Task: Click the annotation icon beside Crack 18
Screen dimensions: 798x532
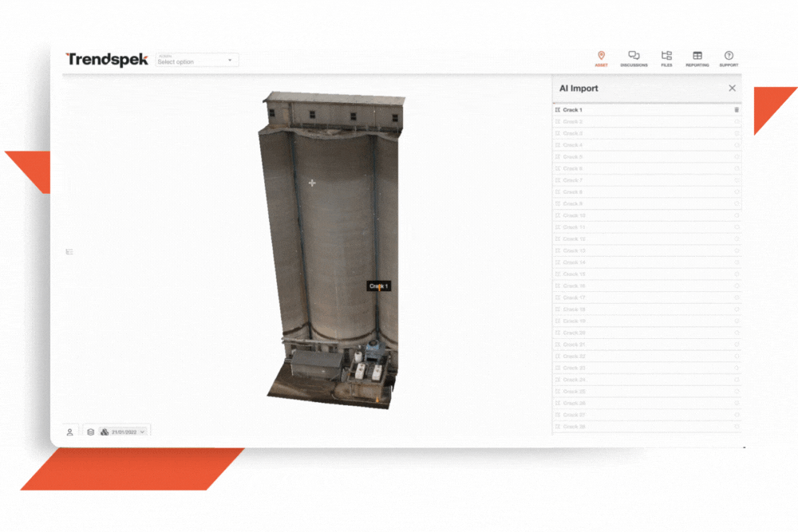Action: pos(558,309)
